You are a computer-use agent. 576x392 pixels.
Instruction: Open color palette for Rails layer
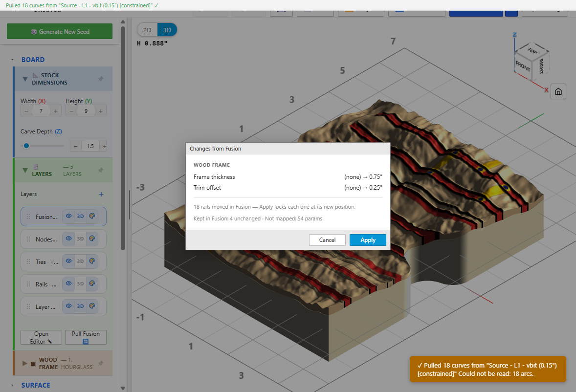click(x=92, y=283)
